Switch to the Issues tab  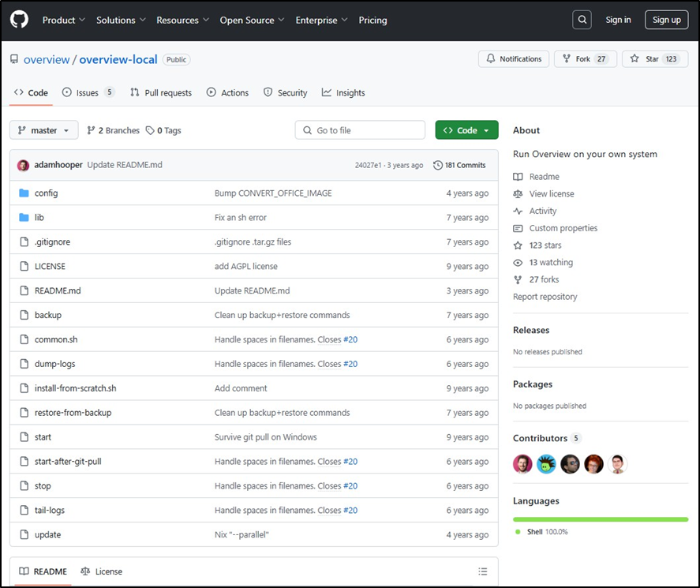88,92
